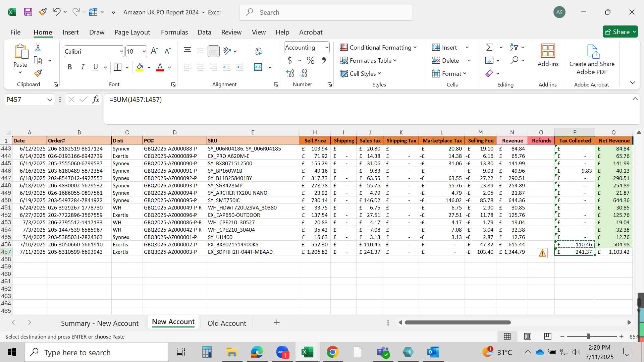Toggle Italic formatting
644x362 pixels.
pyautogui.click(x=83, y=67)
